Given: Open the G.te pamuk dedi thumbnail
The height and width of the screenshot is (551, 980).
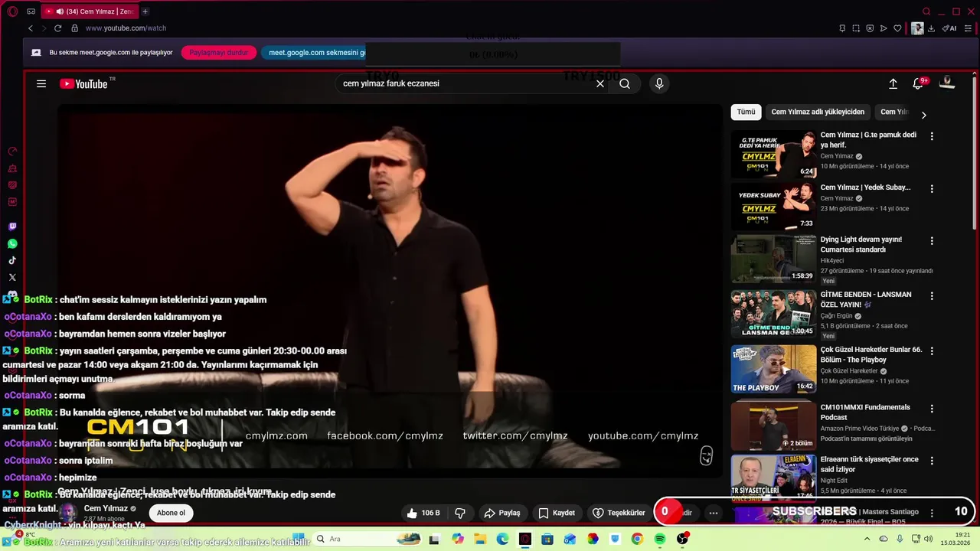Looking at the screenshot, I should coord(773,154).
